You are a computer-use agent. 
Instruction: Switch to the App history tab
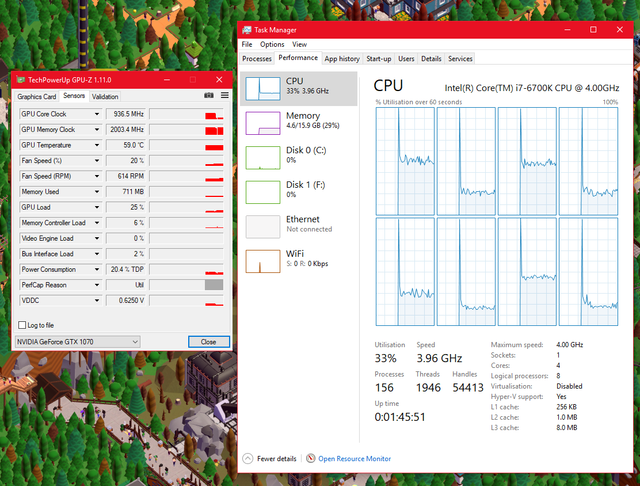coord(342,58)
